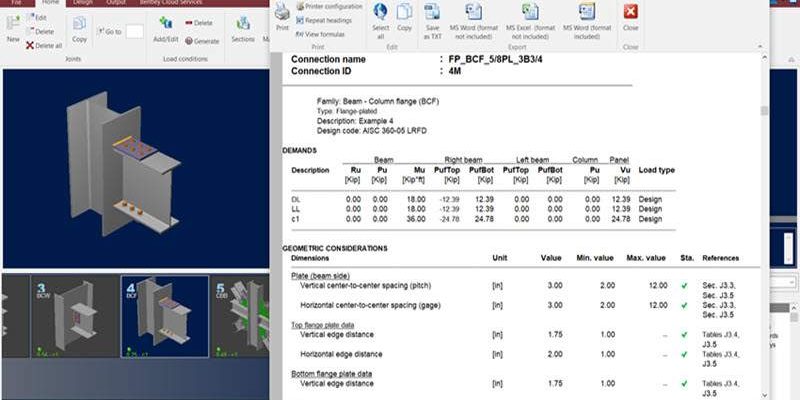Toggle Repeat headings option

point(324,20)
